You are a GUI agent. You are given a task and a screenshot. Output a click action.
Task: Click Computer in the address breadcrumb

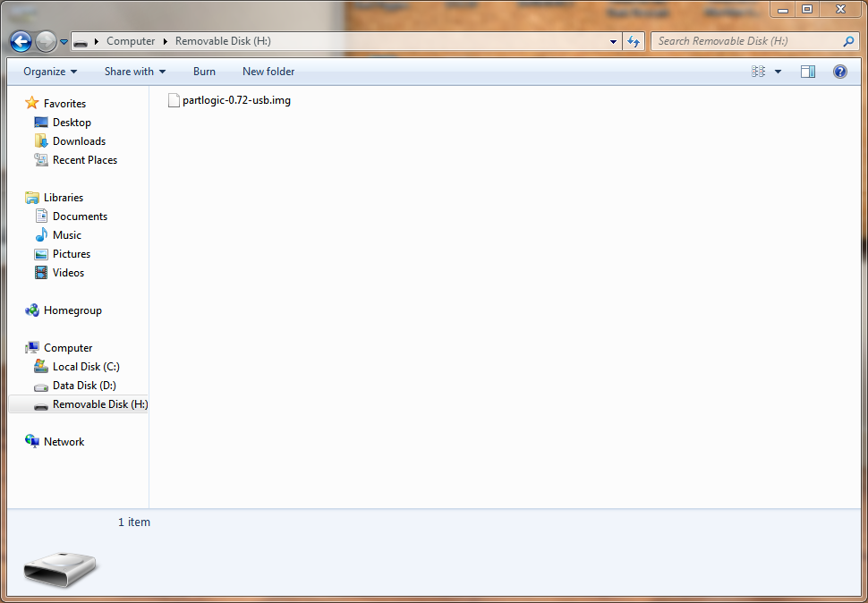131,41
